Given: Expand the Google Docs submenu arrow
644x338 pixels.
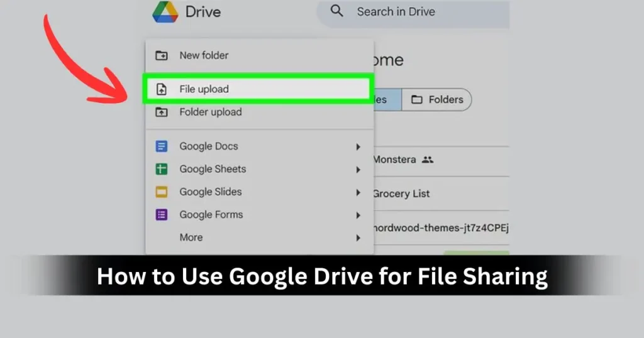Looking at the screenshot, I should [x=358, y=147].
